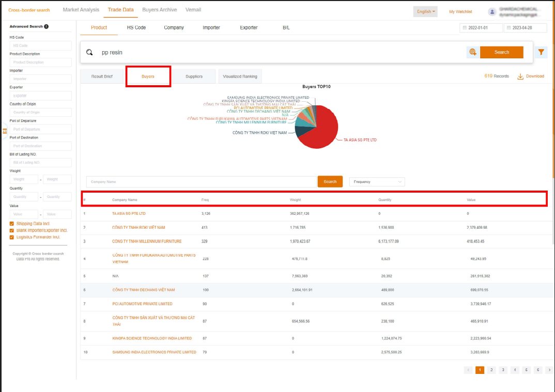The width and height of the screenshot is (555, 392).
Task: Open the English language dropdown
Action: click(x=425, y=11)
